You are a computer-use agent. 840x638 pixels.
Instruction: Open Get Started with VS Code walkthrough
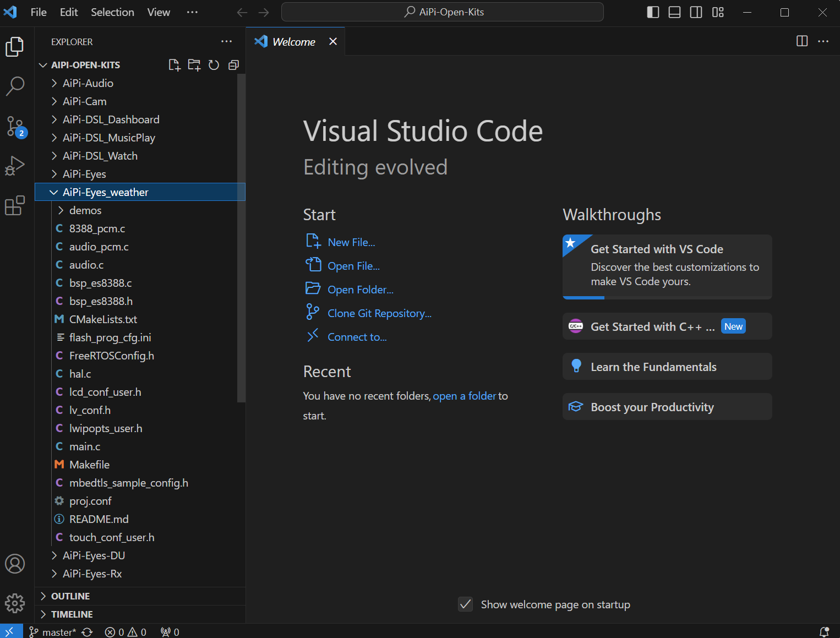pos(667,267)
